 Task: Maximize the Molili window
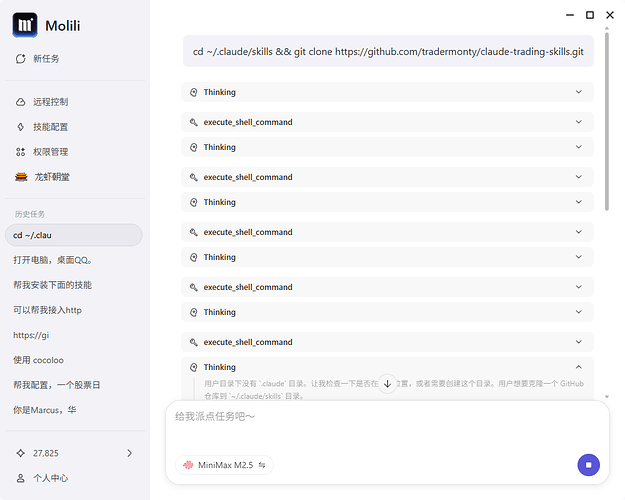(590, 15)
